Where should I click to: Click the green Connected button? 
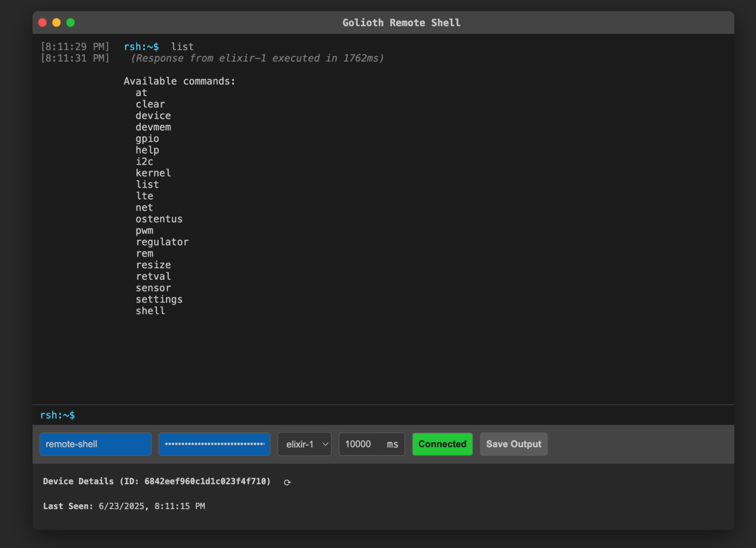pos(442,444)
